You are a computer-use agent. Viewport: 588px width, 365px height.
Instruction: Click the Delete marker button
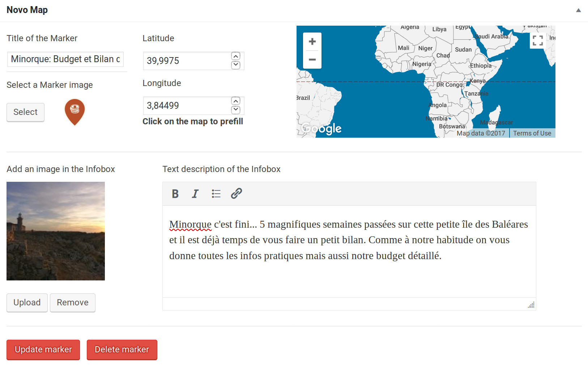click(122, 349)
